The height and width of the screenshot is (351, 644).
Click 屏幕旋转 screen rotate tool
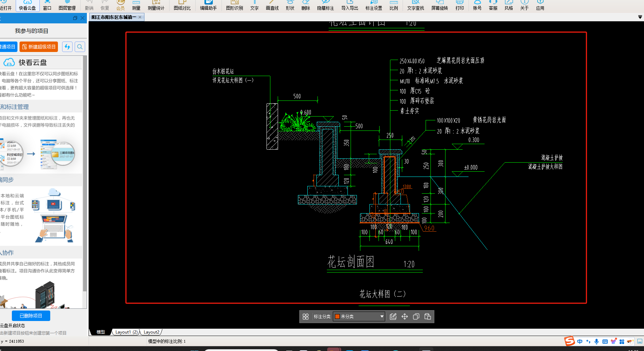[440, 5]
